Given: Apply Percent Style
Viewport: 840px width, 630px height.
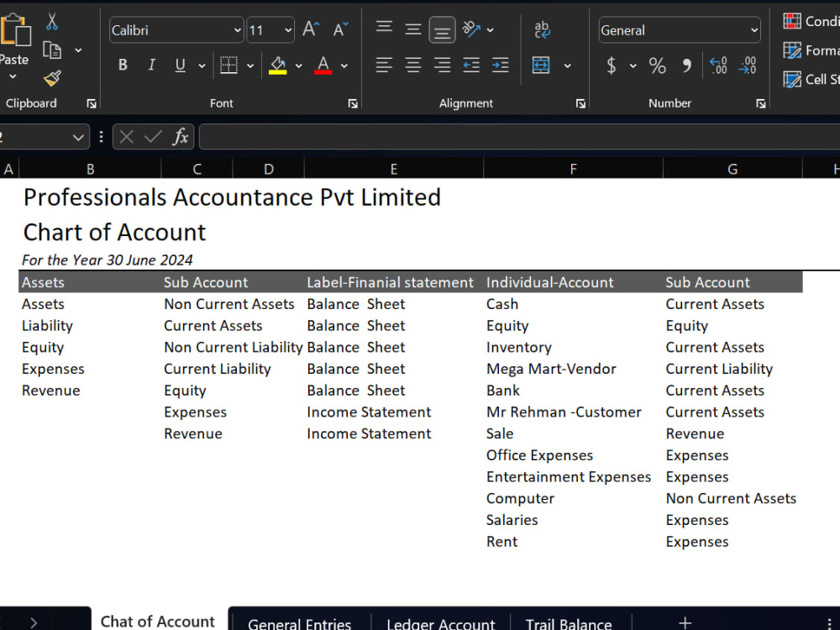Looking at the screenshot, I should pyautogui.click(x=658, y=66).
